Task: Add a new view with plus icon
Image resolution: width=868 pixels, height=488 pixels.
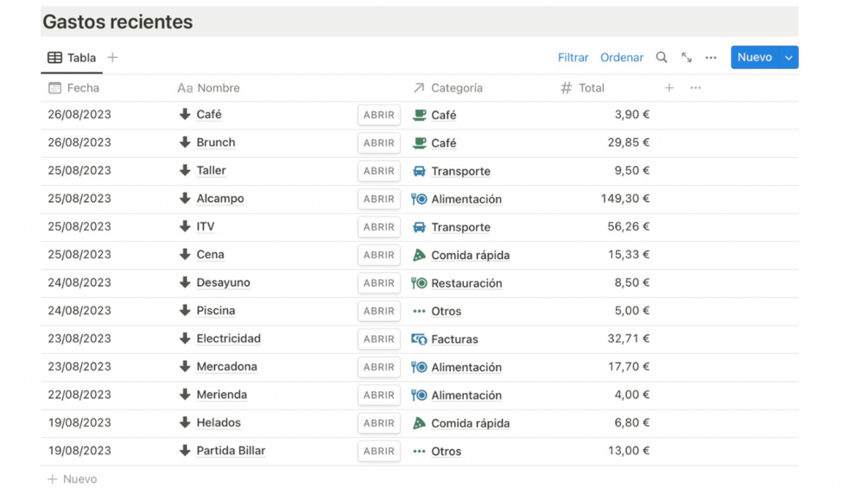Action: point(112,58)
